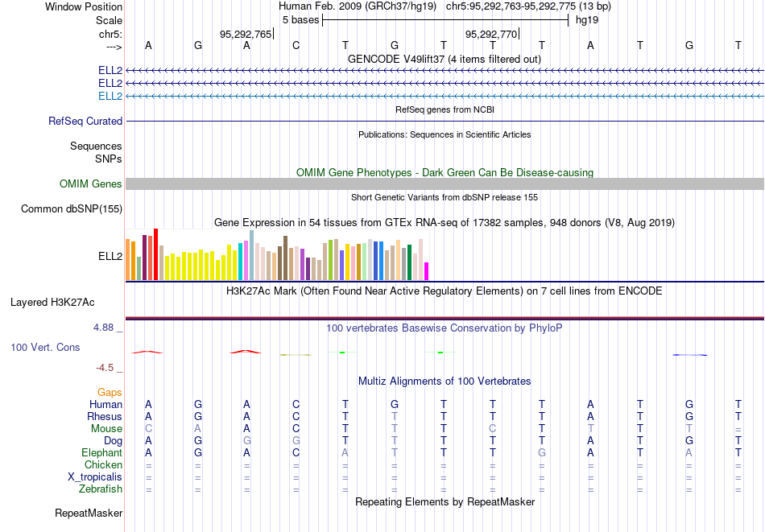The width and height of the screenshot is (765, 532).
Task: Click the C base in the Human row
Action: tap(296, 404)
